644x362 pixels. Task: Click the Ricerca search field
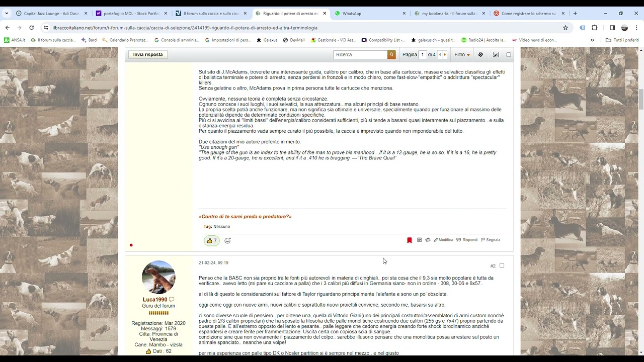[x=360, y=54]
